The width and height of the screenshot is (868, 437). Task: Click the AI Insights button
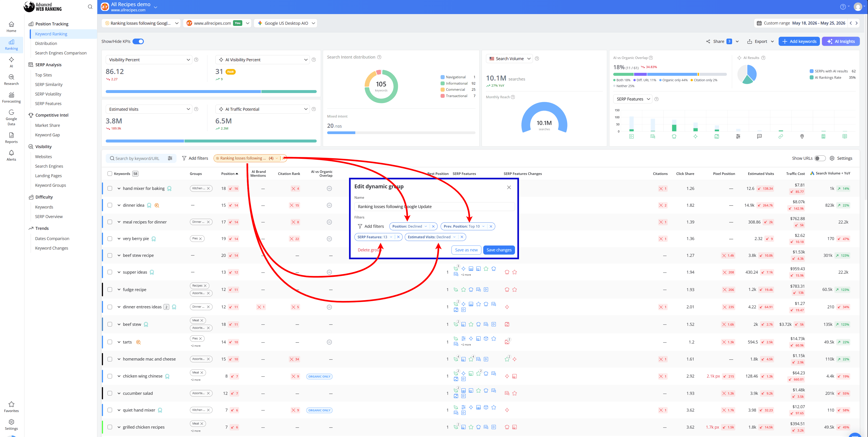coord(841,42)
